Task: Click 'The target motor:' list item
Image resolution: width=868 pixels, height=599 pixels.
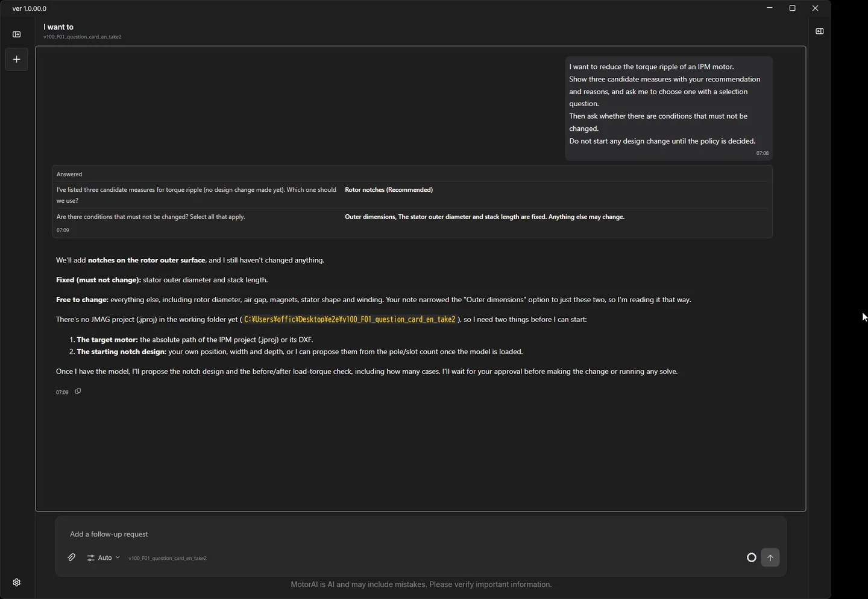Action: coord(195,340)
